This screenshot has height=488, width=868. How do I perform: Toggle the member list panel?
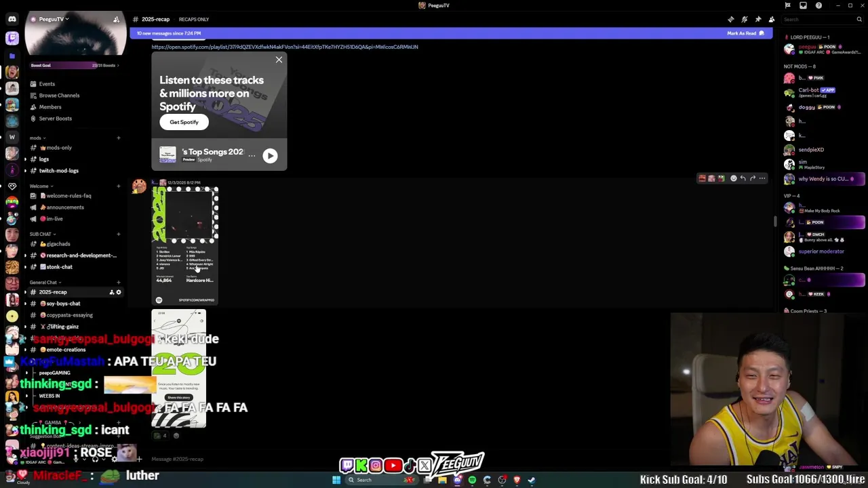click(771, 19)
